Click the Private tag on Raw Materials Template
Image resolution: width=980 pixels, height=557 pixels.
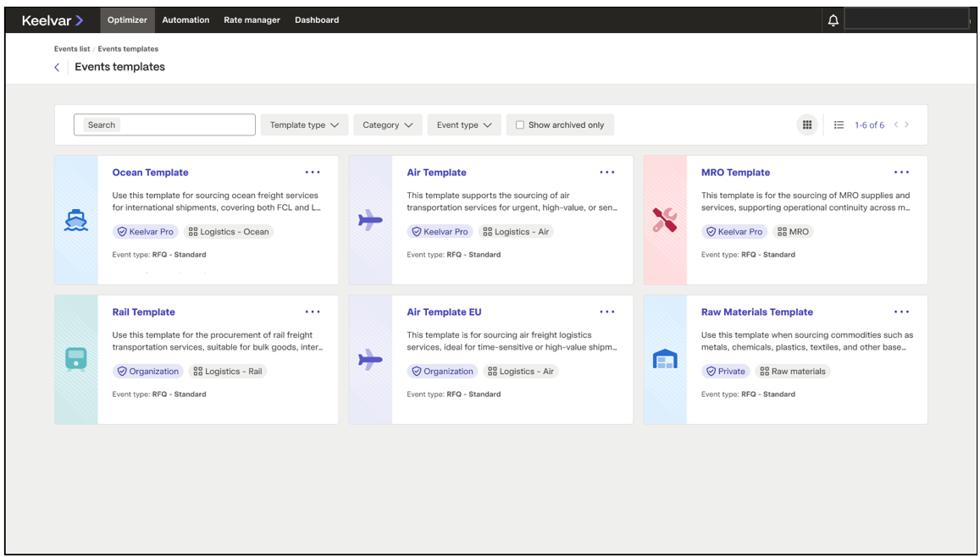point(726,371)
